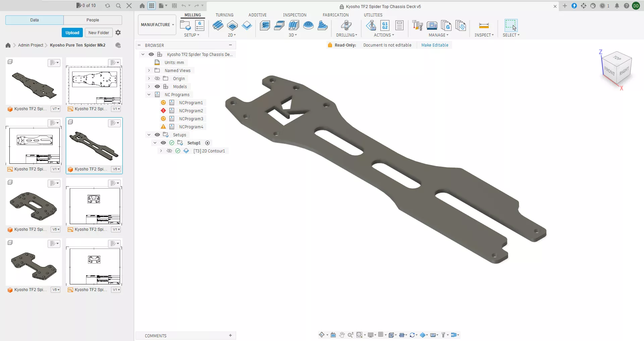Switch to the TURNING tab

[x=224, y=15]
